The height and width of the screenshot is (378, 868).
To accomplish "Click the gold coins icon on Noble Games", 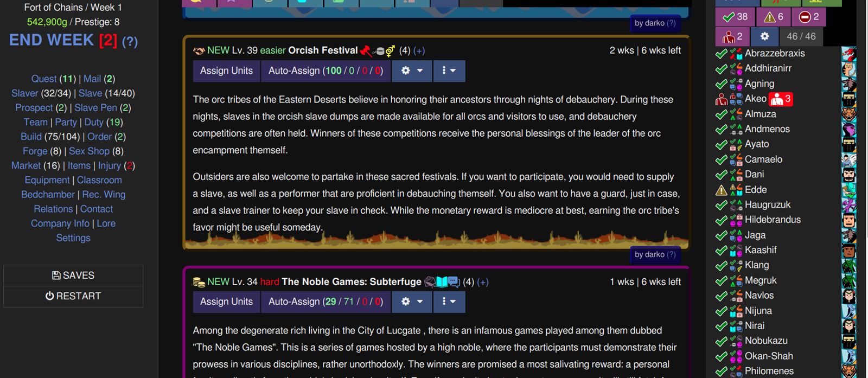I will (x=199, y=282).
